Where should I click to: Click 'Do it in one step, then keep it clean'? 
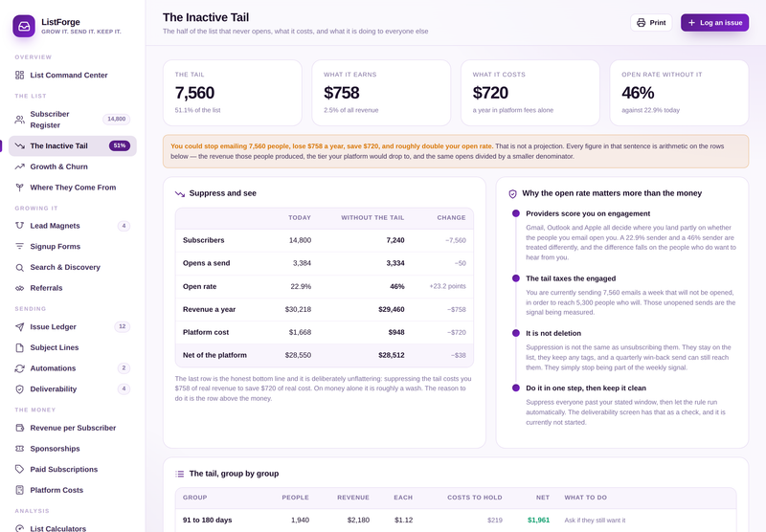click(x=586, y=388)
